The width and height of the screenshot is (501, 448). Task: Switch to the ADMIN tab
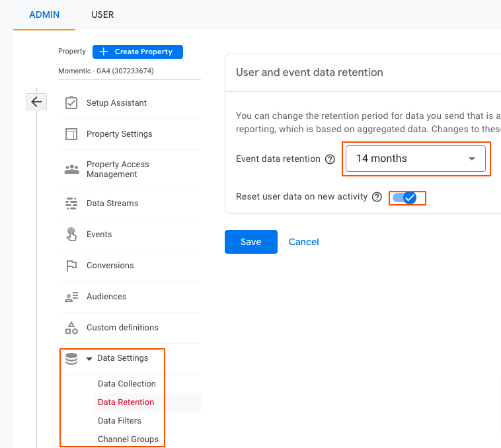(44, 15)
